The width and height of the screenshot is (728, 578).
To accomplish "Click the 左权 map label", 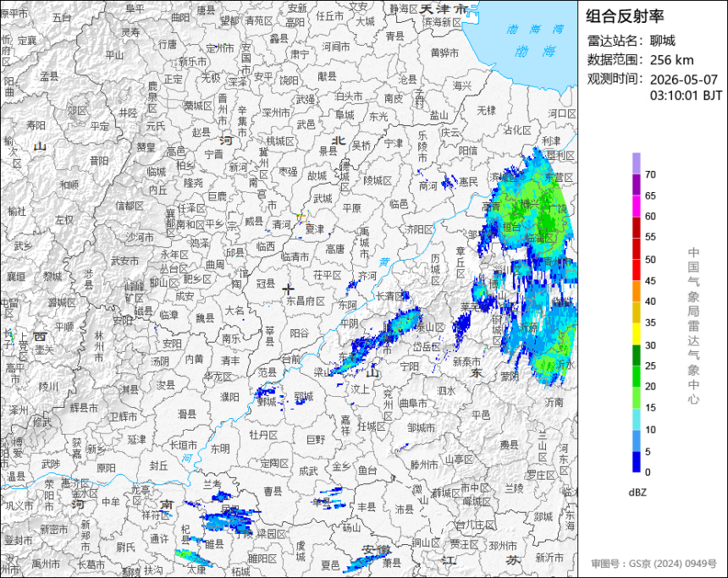I will [64, 219].
